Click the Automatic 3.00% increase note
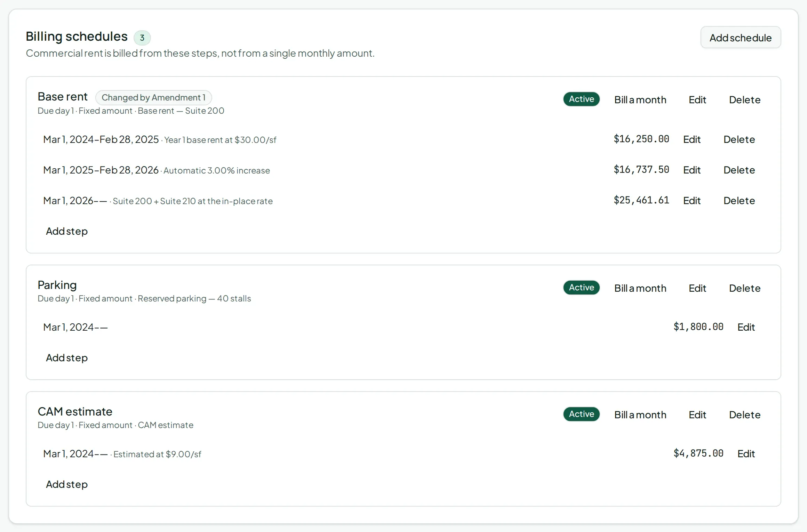The image size is (807, 532). (x=217, y=171)
